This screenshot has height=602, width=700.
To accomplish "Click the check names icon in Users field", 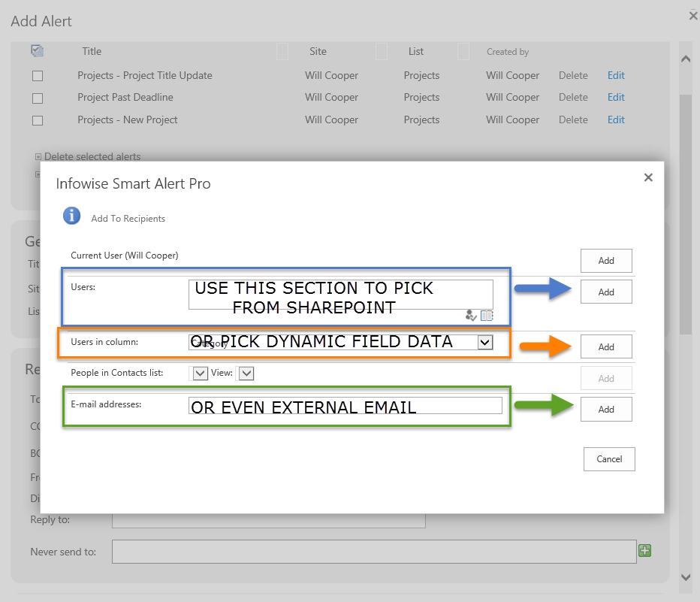I will (x=470, y=316).
